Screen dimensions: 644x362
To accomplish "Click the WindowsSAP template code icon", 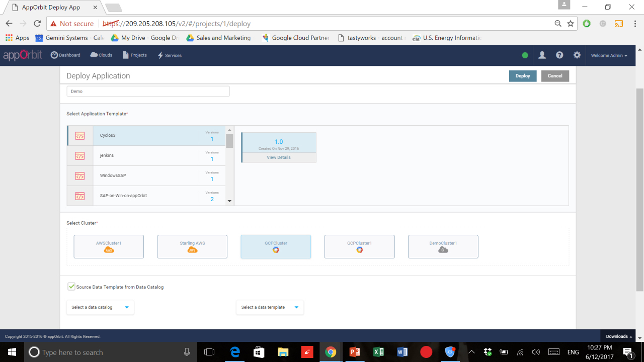I will click(x=80, y=176).
